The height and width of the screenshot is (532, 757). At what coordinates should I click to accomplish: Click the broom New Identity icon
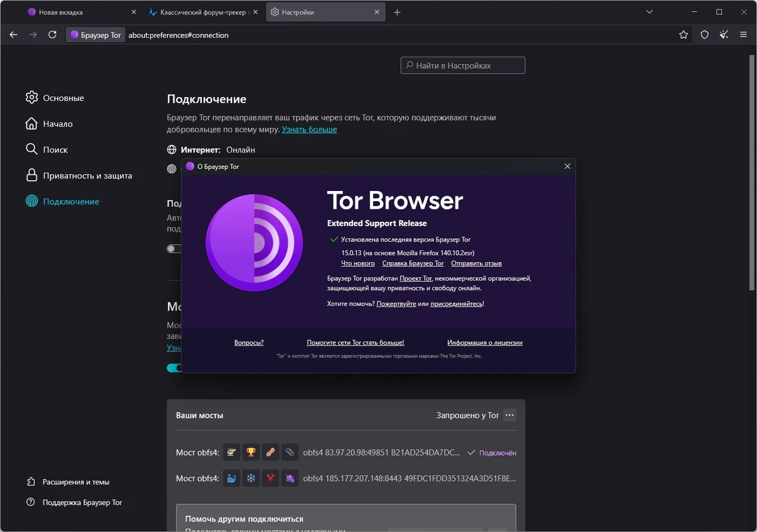point(724,35)
